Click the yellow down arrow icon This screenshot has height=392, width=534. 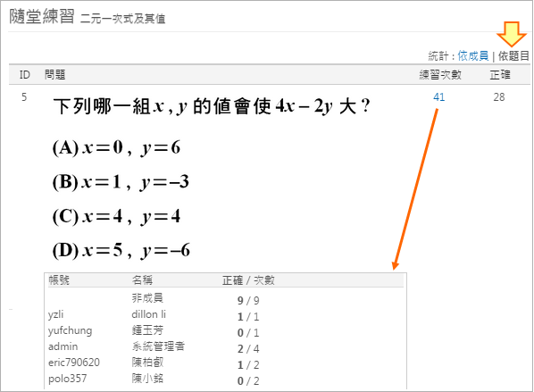click(x=512, y=34)
